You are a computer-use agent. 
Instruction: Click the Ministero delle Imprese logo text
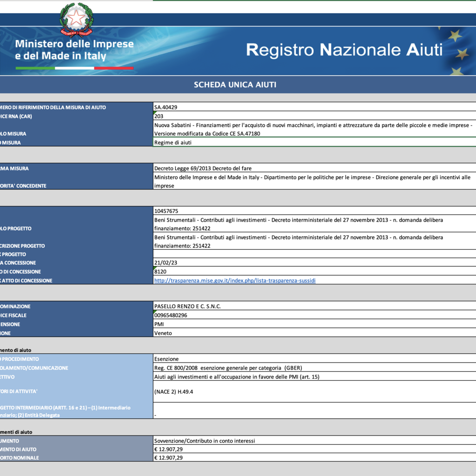click(74, 50)
